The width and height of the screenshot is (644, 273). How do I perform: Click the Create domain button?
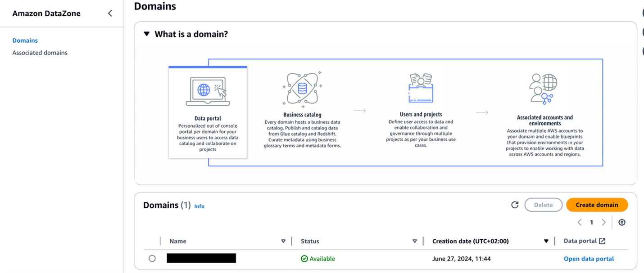597,205
